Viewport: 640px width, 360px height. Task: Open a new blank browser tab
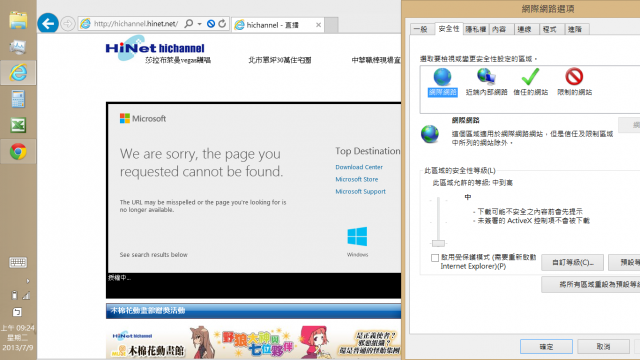point(331,25)
